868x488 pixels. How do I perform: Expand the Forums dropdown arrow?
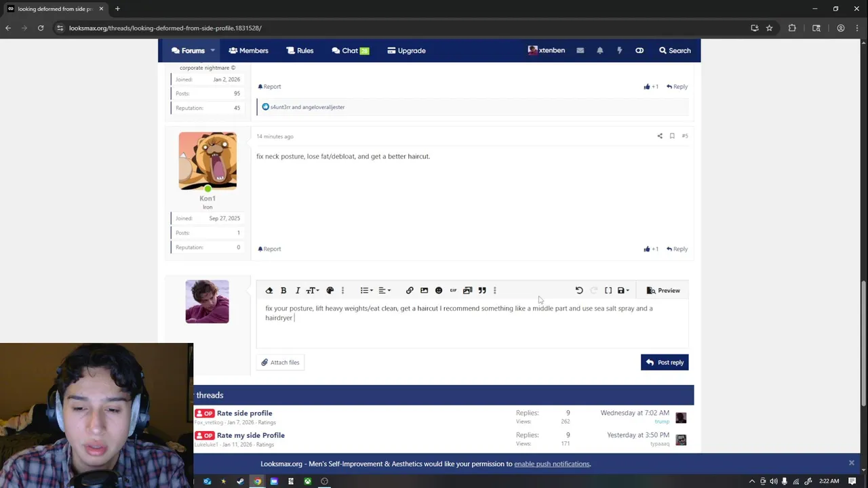(x=212, y=50)
